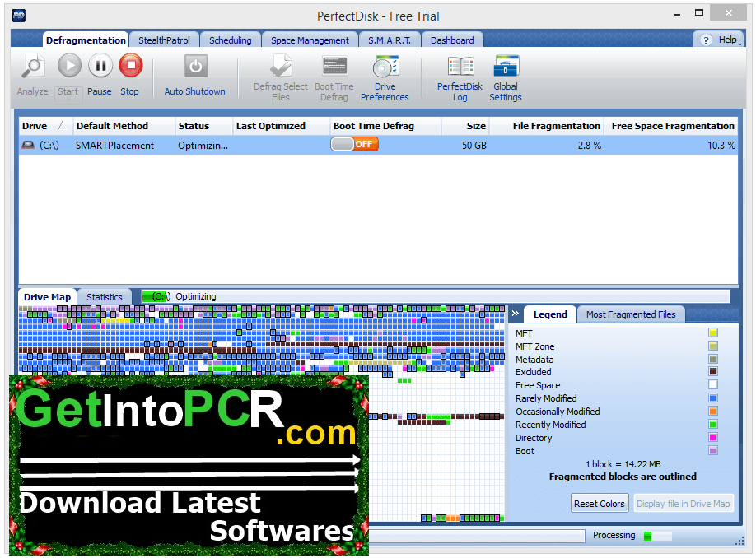This screenshot has width=756, height=558.
Task: Sort by Free Space Fragmentation column header
Action: click(x=670, y=126)
